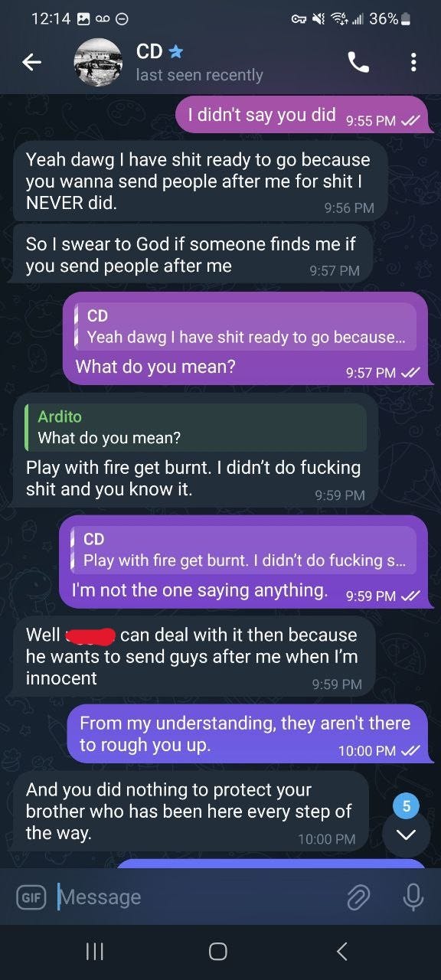Screen dimensions: 441x980
Task: Tap the paperclip attachment icon
Action: [358, 897]
